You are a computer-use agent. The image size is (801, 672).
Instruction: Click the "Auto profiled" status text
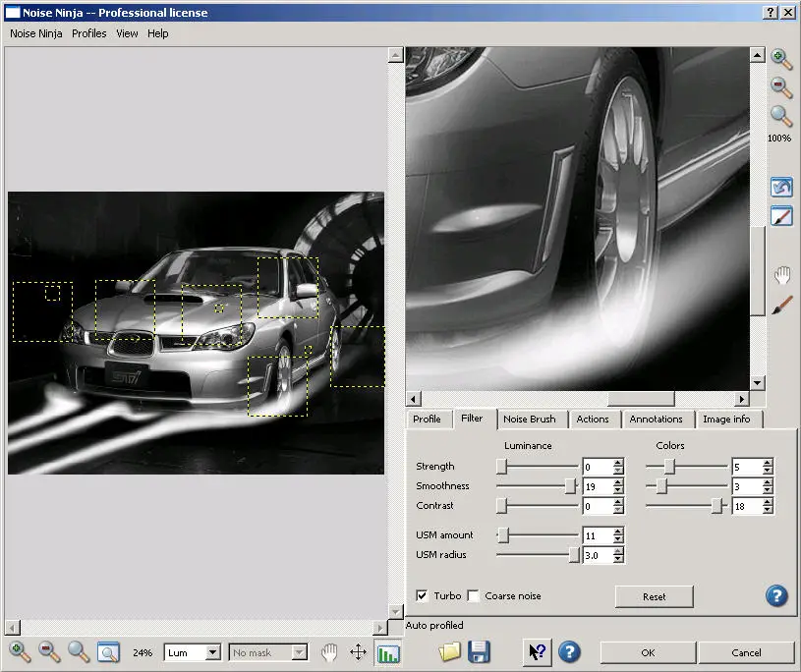(434, 626)
